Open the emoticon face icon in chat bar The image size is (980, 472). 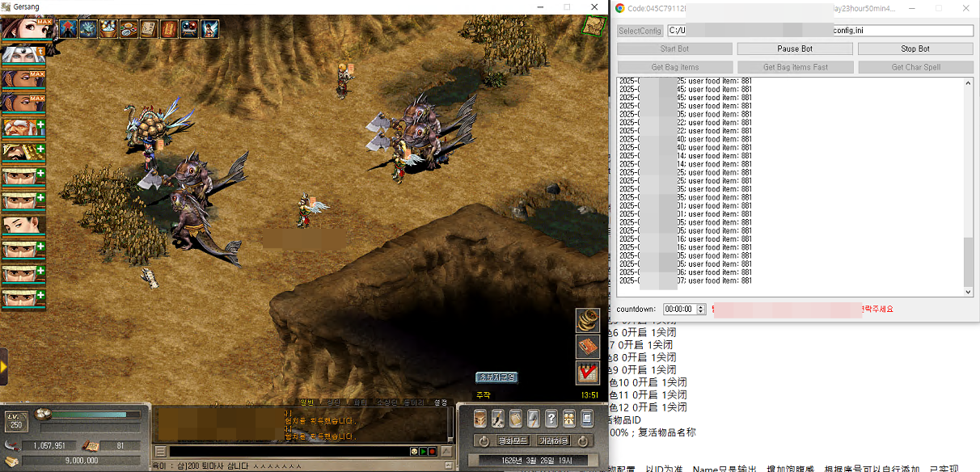coord(413,451)
